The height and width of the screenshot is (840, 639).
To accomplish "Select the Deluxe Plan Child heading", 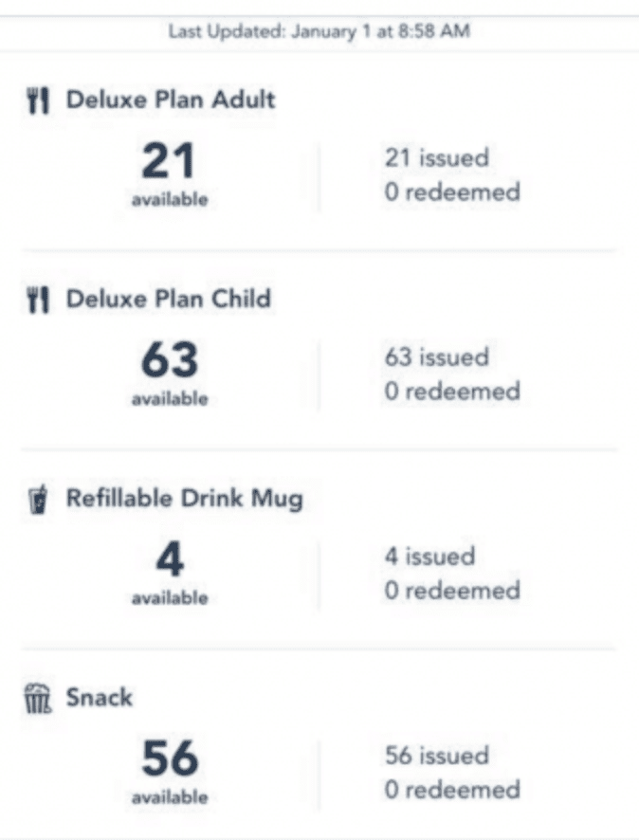I will click(x=168, y=300).
